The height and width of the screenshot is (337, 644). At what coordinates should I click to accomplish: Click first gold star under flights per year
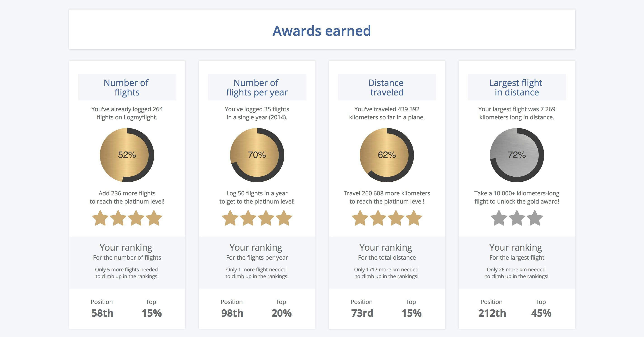pyautogui.click(x=230, y=218)
